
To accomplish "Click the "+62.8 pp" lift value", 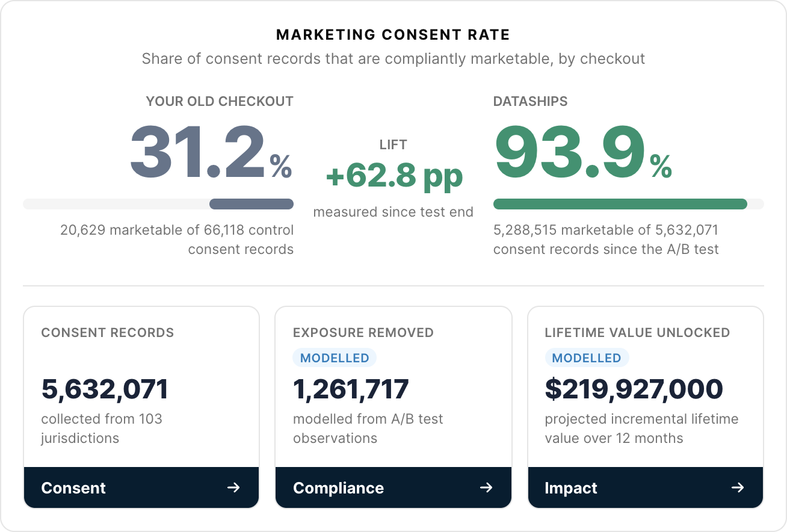I will point(394,176).
